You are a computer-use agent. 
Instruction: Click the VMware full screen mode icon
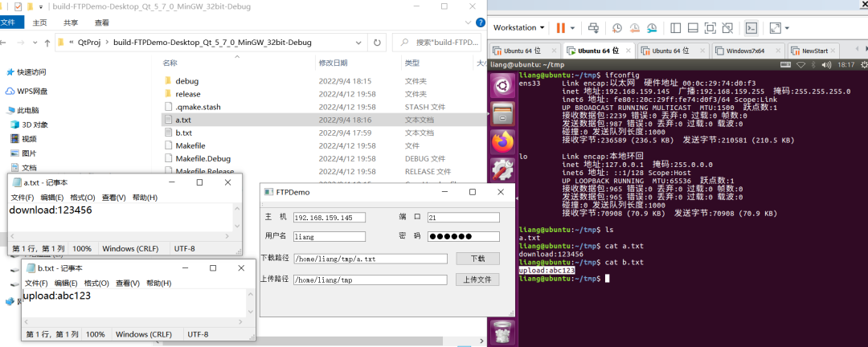click(x=710, y=27)
